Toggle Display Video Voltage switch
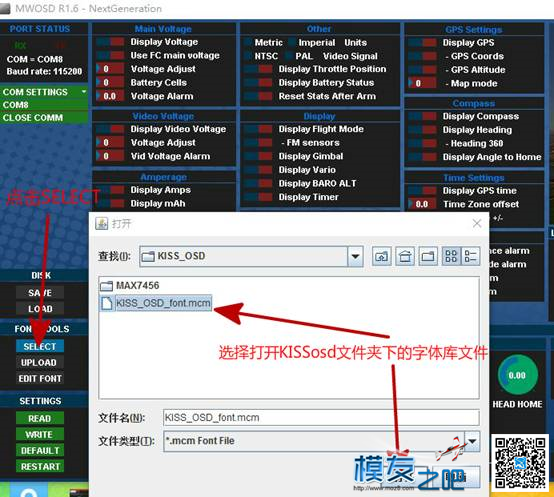The height and width of the screenshot is (497, 554). tap(110, 129)
